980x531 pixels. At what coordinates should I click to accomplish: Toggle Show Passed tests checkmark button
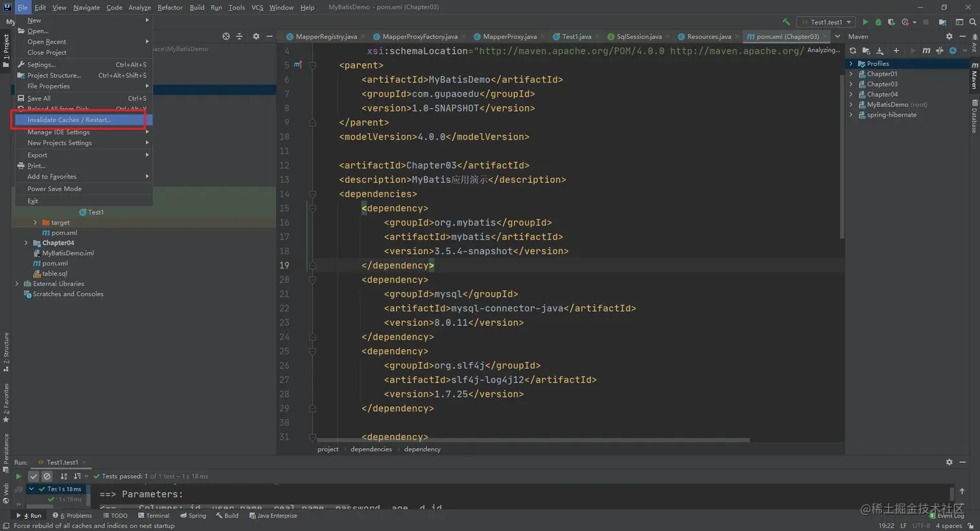(x=34, y=477)
